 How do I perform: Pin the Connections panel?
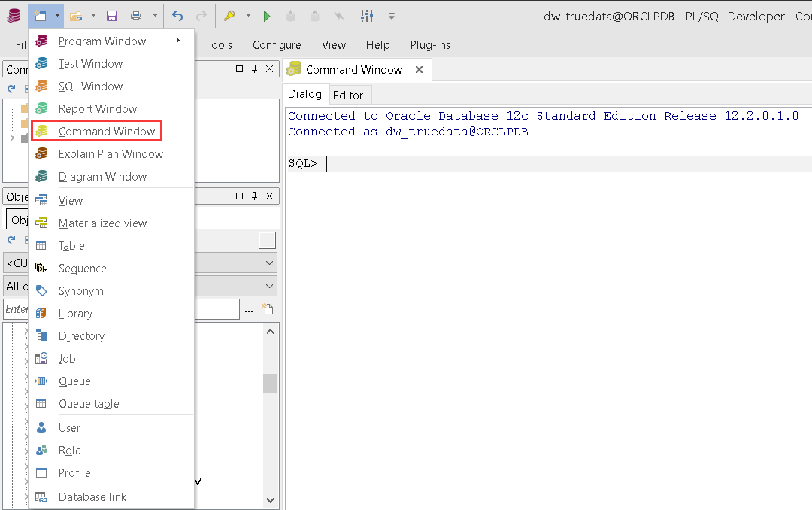[x=254, y=68]
